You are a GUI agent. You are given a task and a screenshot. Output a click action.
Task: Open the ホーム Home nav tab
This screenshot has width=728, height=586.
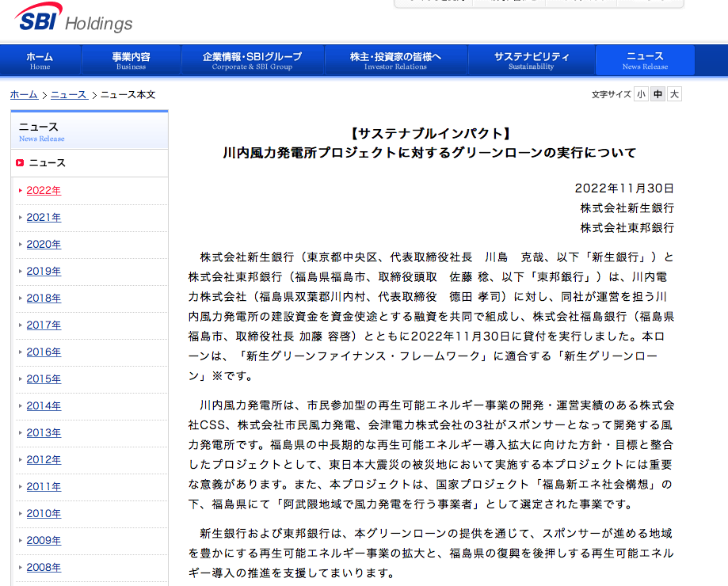tap(40, 60)
